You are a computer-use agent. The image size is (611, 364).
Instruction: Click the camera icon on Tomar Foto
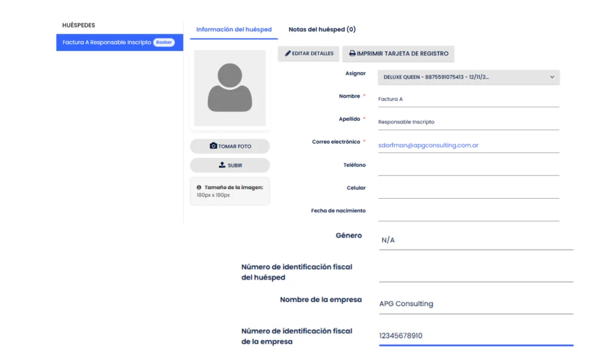click(x=213, y=146)
